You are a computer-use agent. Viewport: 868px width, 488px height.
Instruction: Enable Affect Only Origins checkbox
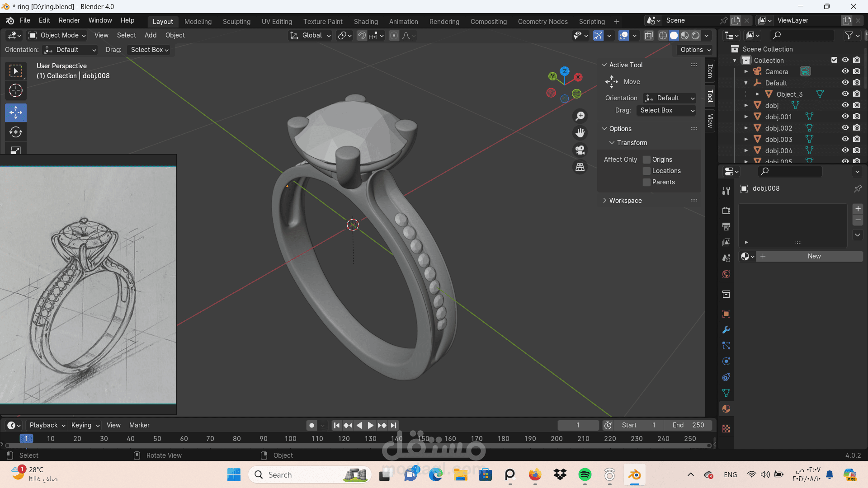(647, 160)
